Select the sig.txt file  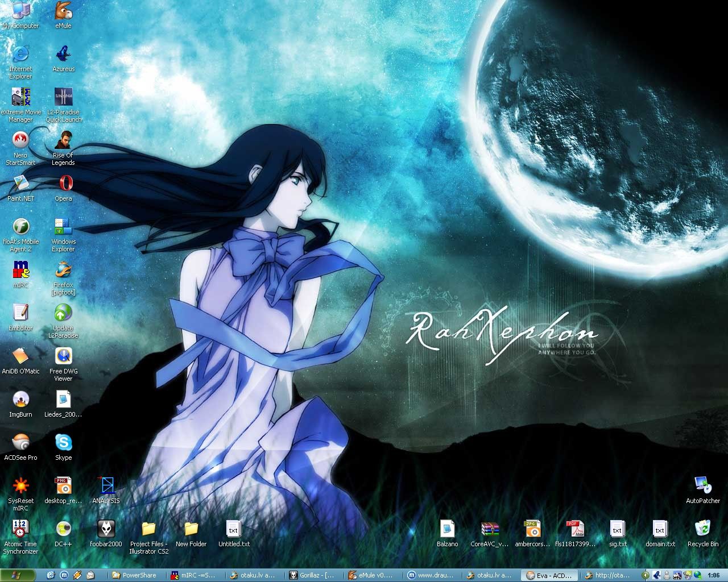618,534
